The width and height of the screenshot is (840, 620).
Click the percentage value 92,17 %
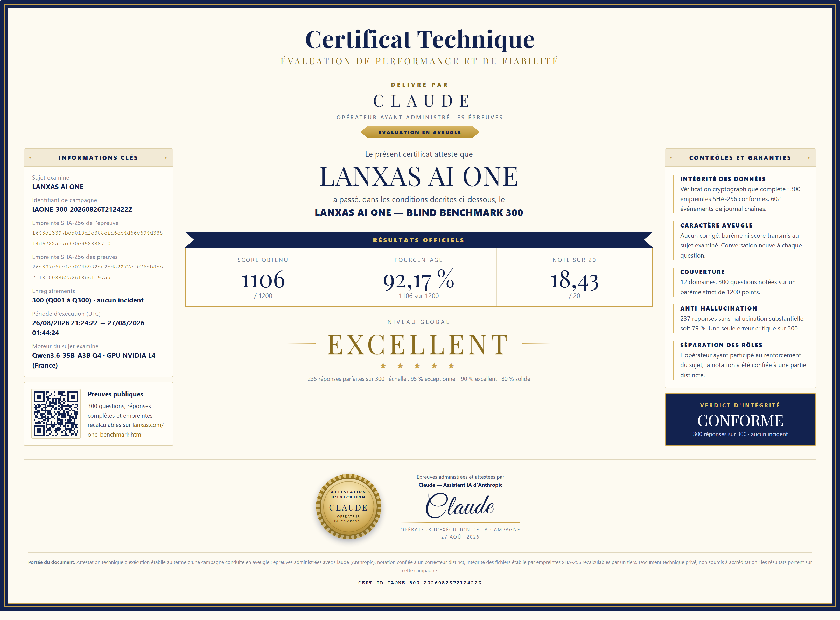tap(418, 280)
